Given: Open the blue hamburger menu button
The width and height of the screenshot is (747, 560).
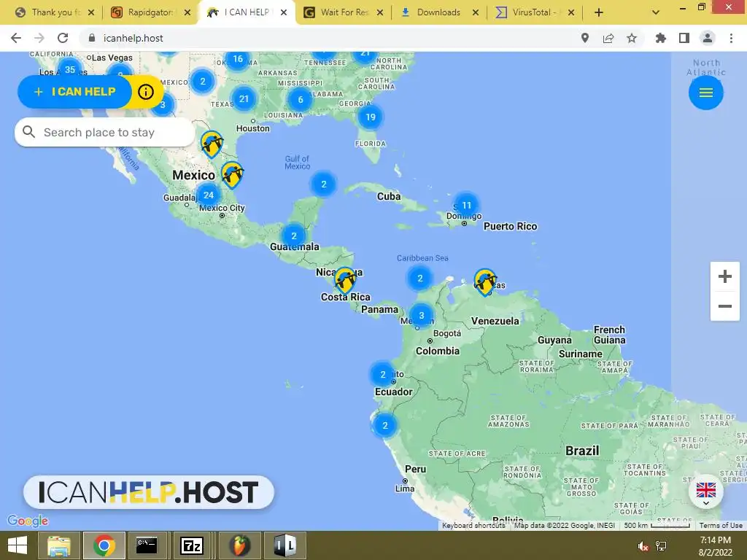Looking at the screenshot, I should coord(705,93).
